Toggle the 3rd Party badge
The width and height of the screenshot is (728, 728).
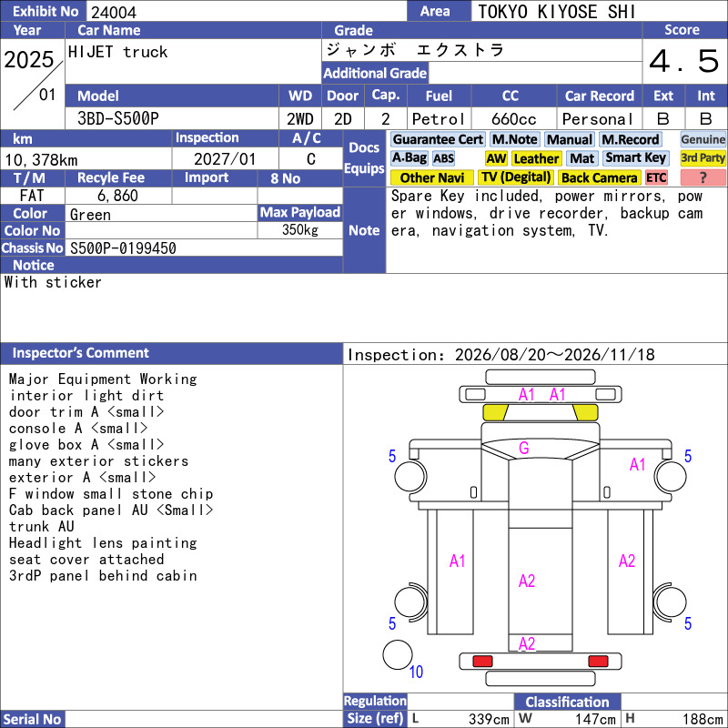click(703, 158)
